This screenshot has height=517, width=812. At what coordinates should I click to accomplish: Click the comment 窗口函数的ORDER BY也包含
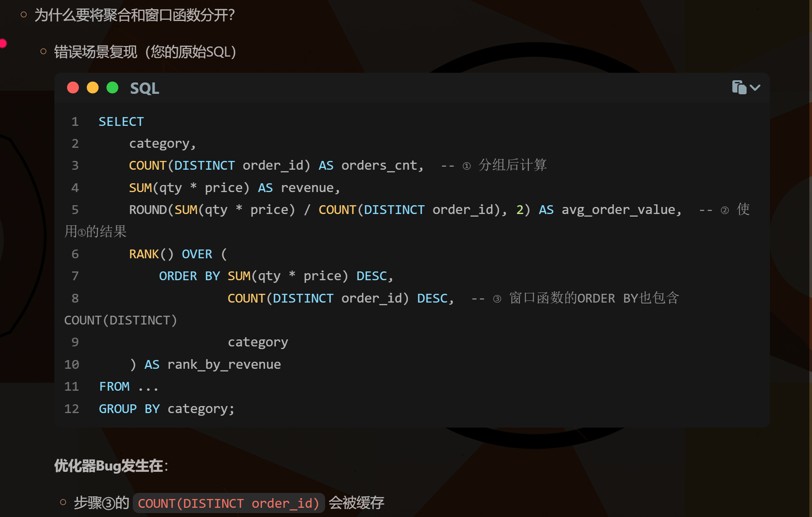click(x=594, y=298)
